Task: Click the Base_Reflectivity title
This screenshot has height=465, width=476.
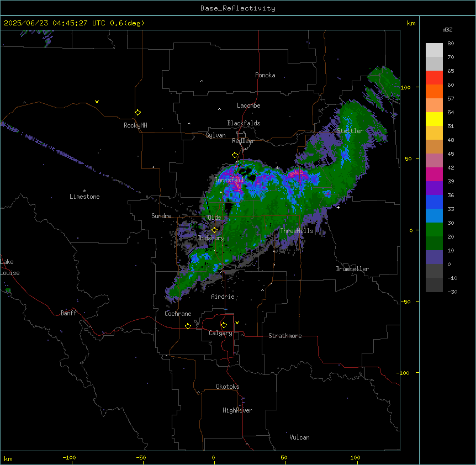Action: pos(238,8)
